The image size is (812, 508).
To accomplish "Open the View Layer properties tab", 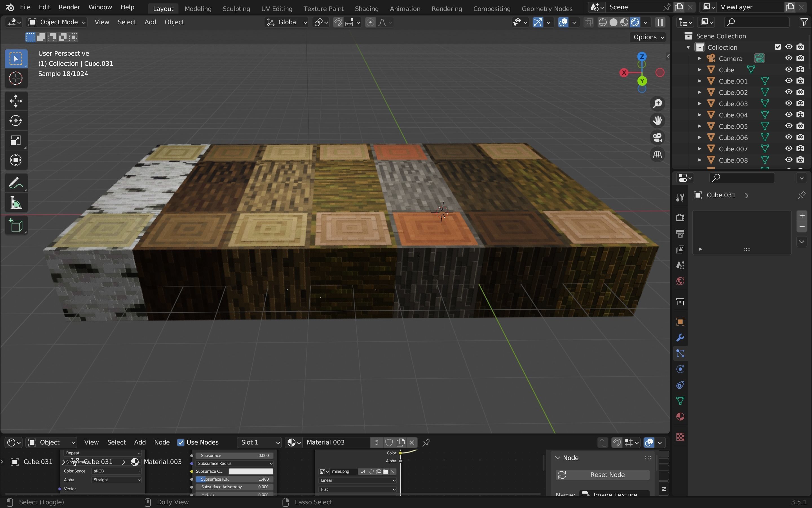I will (x=680, y=249).
